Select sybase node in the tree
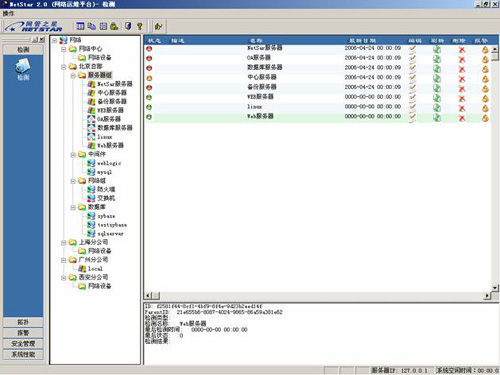 point(106,216)
